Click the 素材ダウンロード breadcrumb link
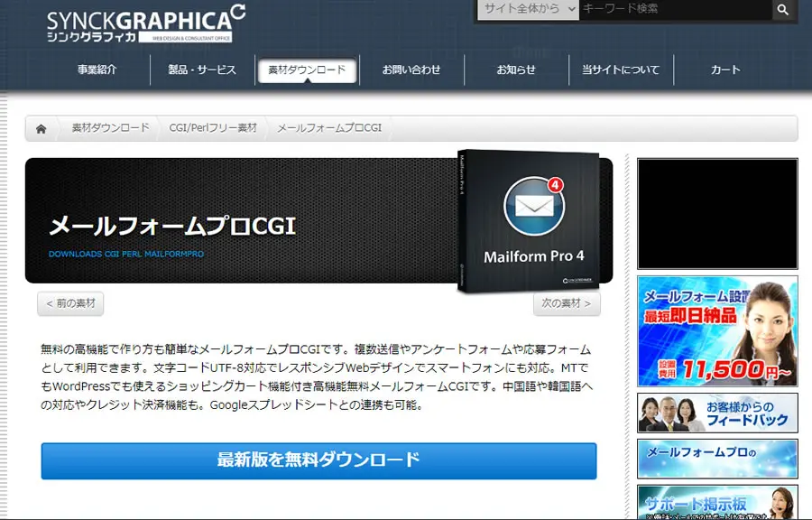The width and height of the screenshot is (812, 520). click(x=110, y=128)
